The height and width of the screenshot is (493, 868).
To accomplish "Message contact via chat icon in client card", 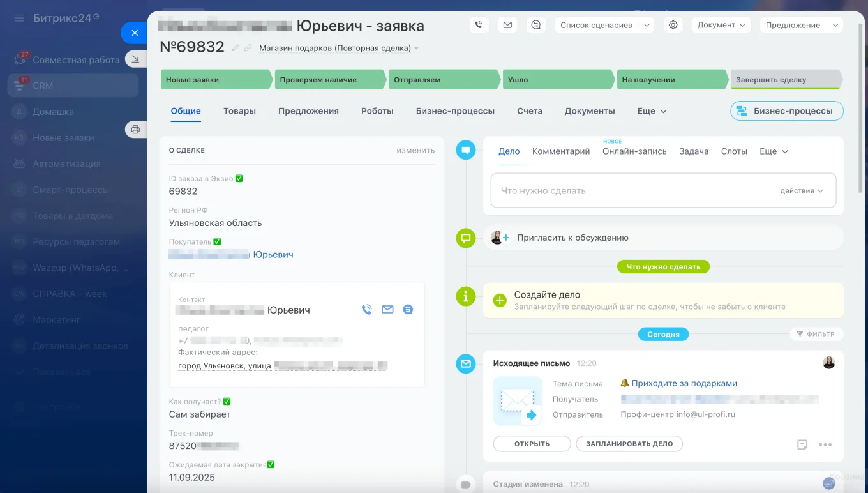I will point(408,310).
